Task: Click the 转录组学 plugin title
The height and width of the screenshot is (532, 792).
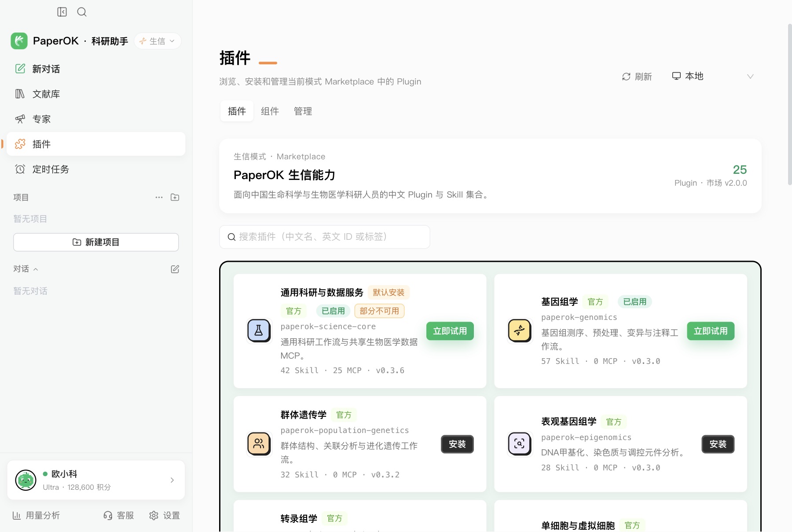Action: (299, 519)
